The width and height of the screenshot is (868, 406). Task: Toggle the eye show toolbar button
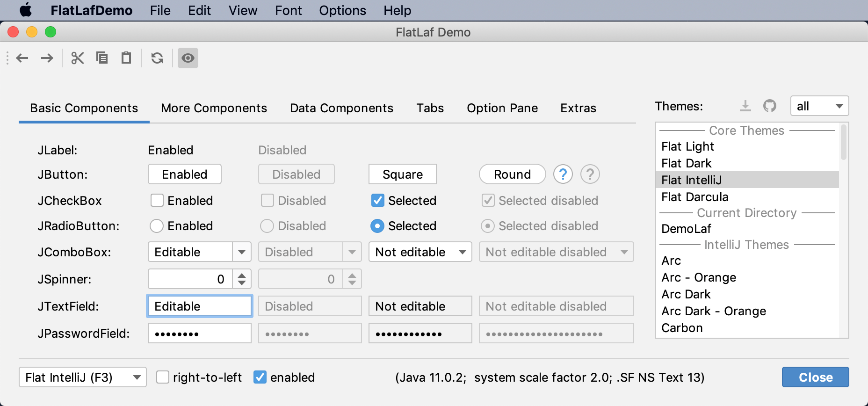pos(188,58)
